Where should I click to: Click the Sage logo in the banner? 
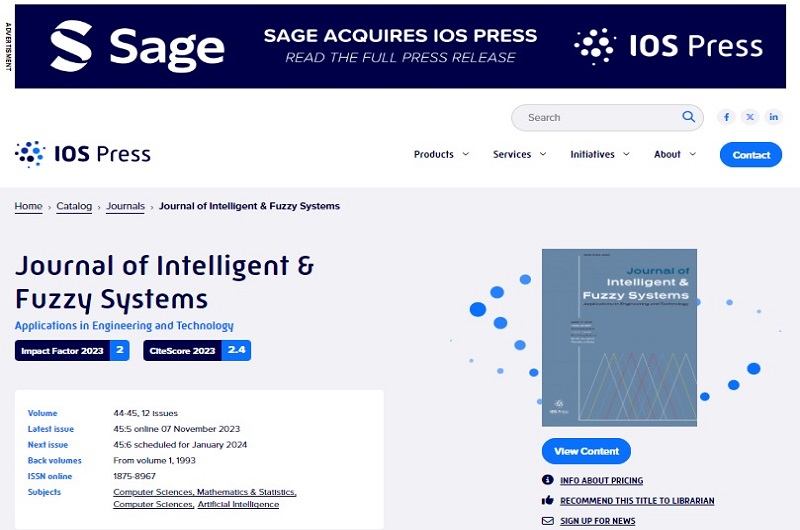(x=137, y=46)
